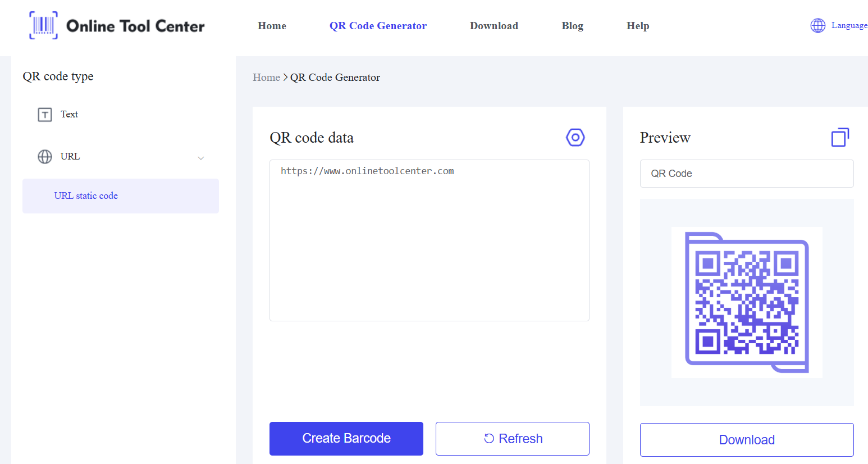Click the Download button under the preview

pyautogui.click(x=747, y=440)
